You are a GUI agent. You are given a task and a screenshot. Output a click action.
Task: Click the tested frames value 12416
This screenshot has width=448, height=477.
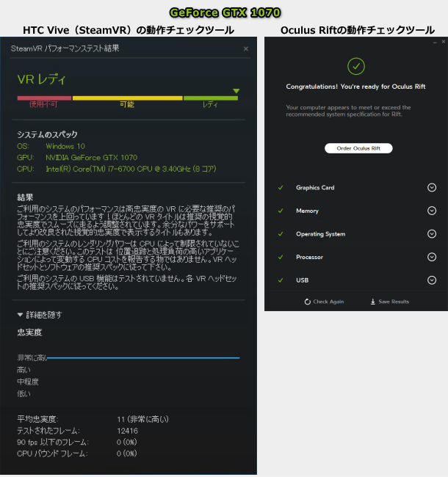pyautogui.click(x=128, y=431)
